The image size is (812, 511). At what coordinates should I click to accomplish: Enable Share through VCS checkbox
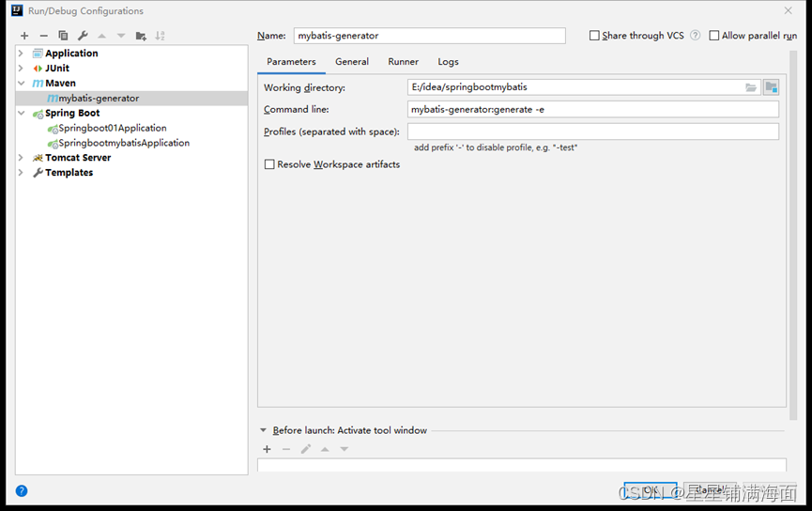(x=594, y=36)
